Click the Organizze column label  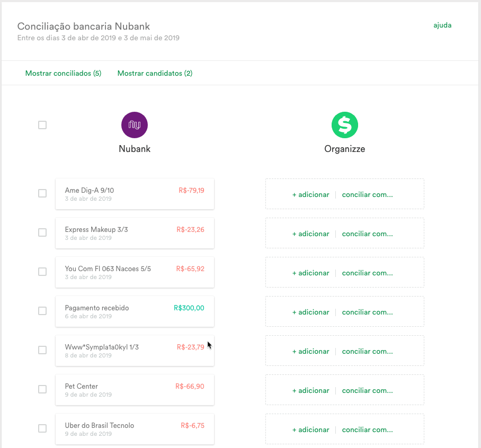(x=344, y=149)
